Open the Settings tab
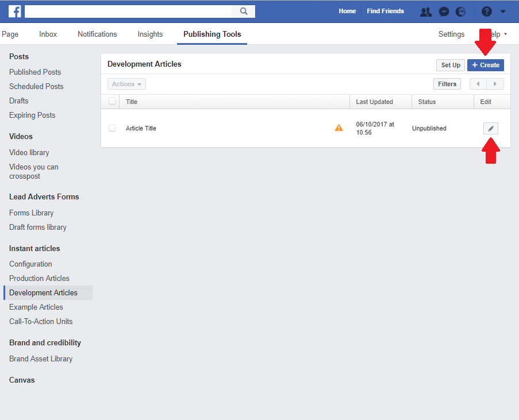Screen dimensions: 519x420 tap(452, 34)
